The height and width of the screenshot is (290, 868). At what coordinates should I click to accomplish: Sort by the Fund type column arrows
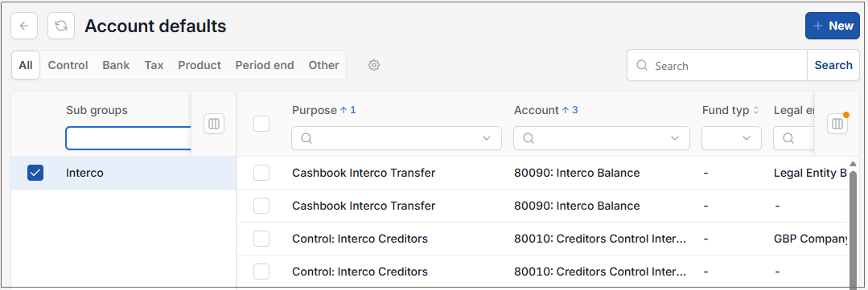tap(756, 111)
